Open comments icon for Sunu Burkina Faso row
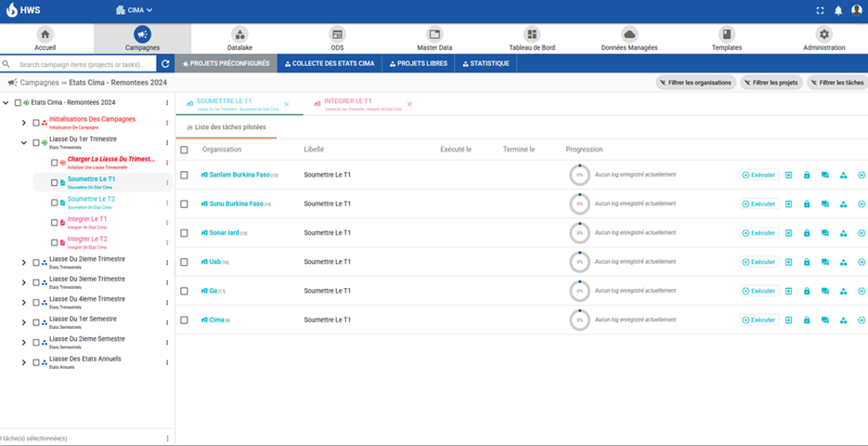Image resolution: width=868 pixels, height=446 pixels. [824, 203]
